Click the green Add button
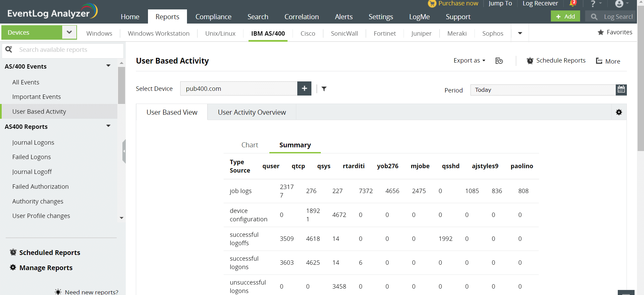The image size is (644, 295). tap(565, 16)
